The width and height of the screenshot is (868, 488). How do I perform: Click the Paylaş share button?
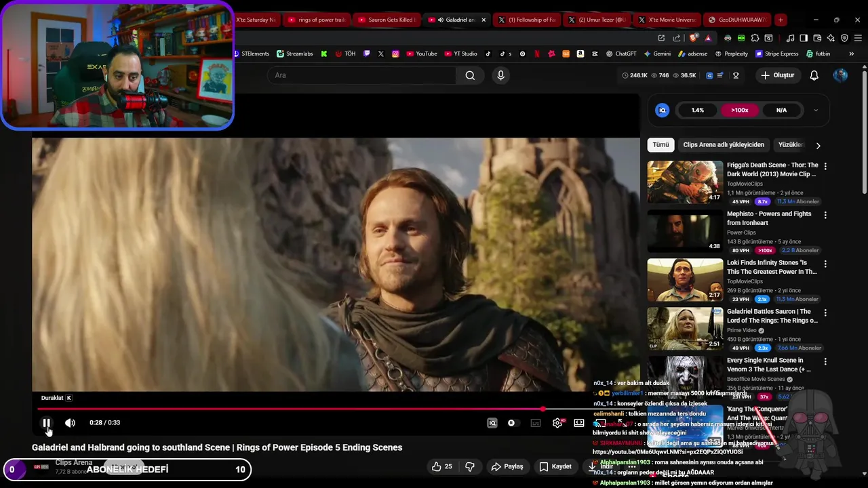coord(507,466)
